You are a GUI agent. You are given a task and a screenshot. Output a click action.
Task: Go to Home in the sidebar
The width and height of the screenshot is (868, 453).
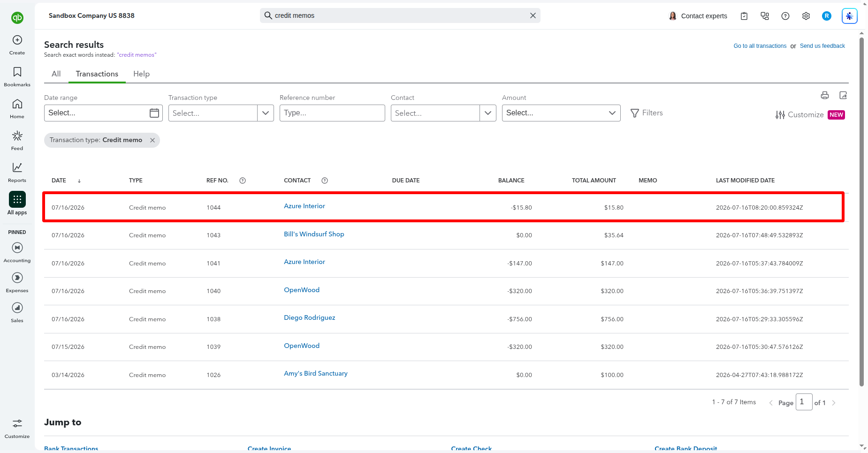(x=17, y=109)
